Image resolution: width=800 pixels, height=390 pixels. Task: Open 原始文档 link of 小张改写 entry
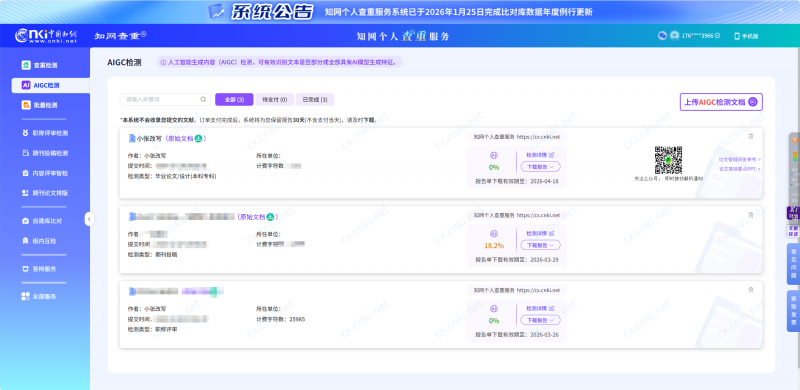tap(180, 138)
